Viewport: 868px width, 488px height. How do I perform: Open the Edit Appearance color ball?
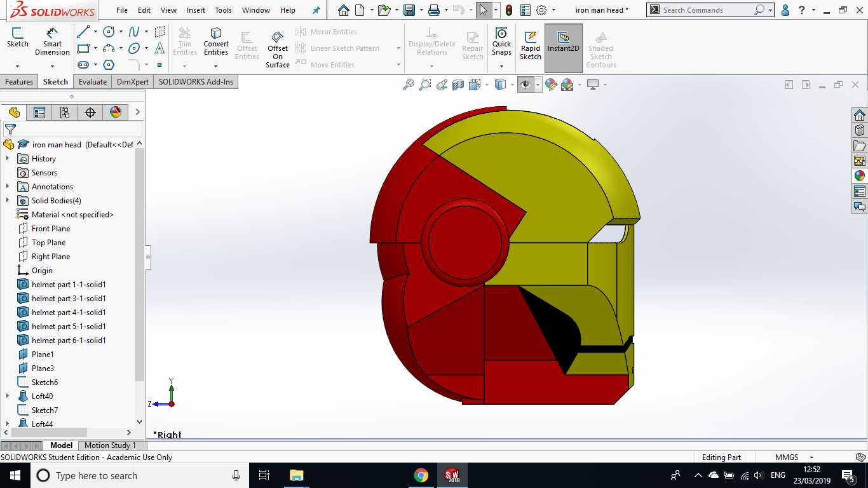pyautogui.click(x=551, y=85)
